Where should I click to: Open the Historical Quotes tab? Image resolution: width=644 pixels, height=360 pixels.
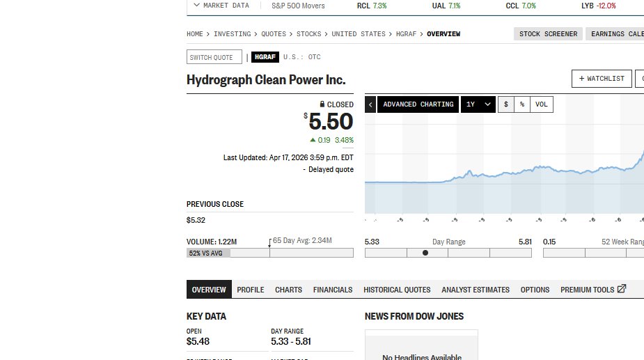point(397,289)
